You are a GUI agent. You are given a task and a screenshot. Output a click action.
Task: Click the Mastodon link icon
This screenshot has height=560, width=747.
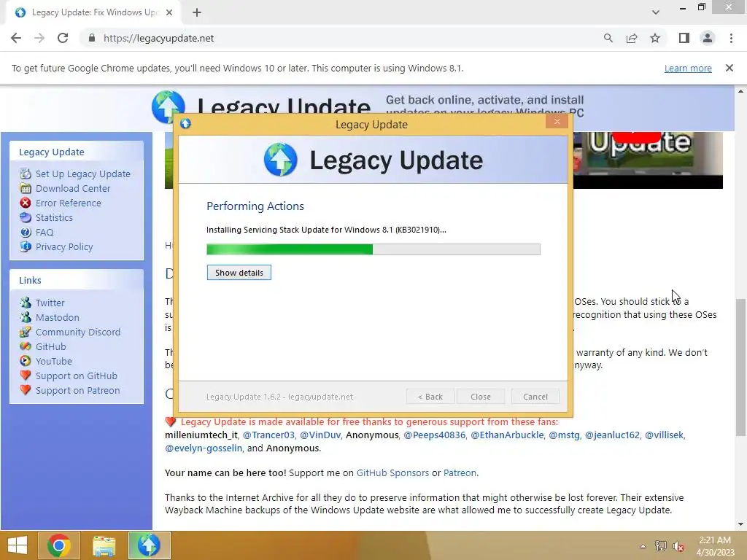pos(26,318)
